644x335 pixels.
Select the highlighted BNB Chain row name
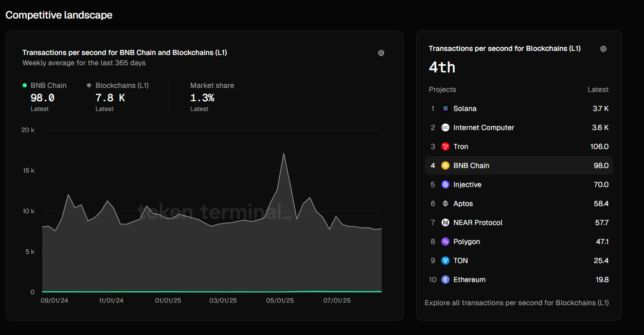click(x=472, y=165)
